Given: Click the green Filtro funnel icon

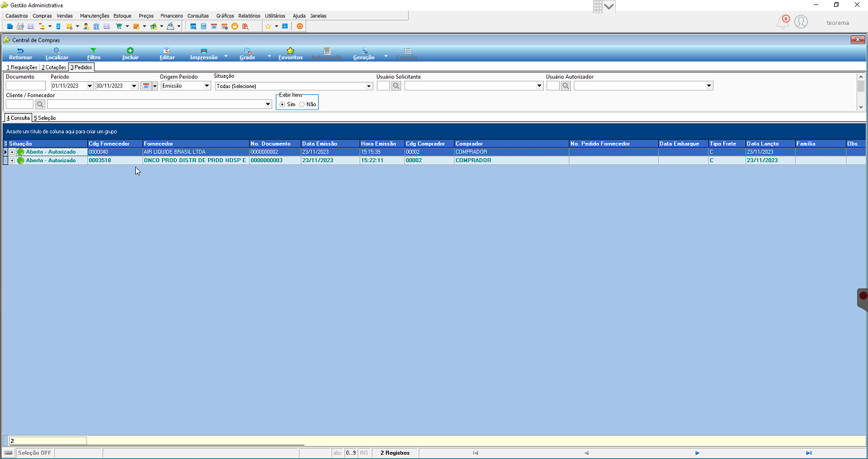Looking at the screenshot, I should 94,51.
